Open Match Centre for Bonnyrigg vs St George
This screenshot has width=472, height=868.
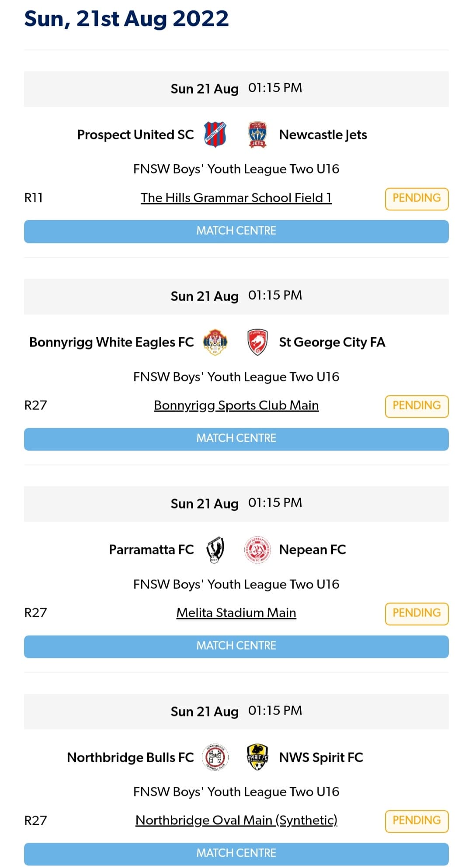236,438
